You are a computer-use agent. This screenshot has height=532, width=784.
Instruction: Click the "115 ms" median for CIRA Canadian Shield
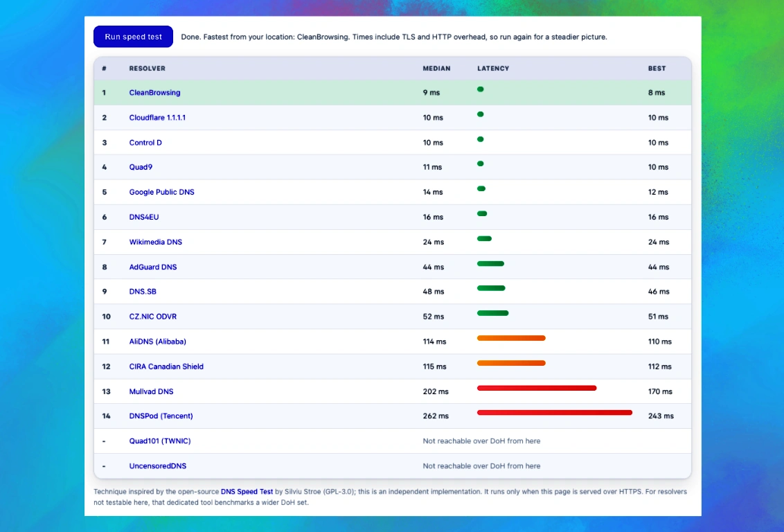pos(434,366)
